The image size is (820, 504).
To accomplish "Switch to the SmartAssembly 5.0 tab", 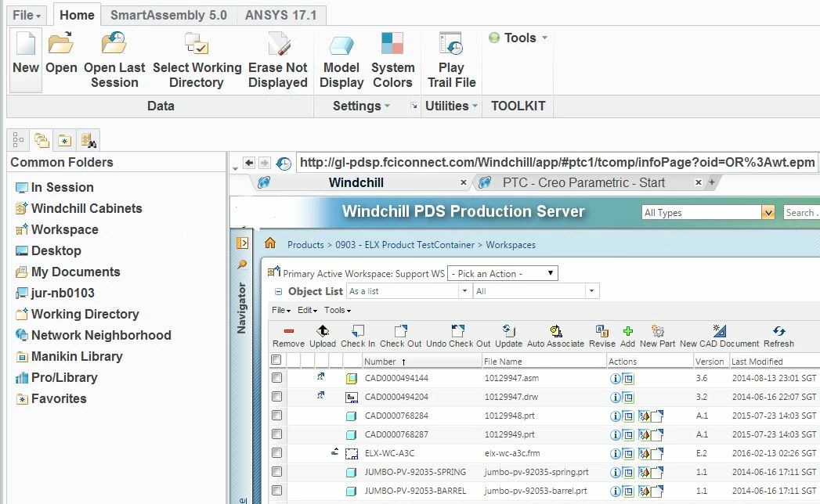I will click(168, 15).
